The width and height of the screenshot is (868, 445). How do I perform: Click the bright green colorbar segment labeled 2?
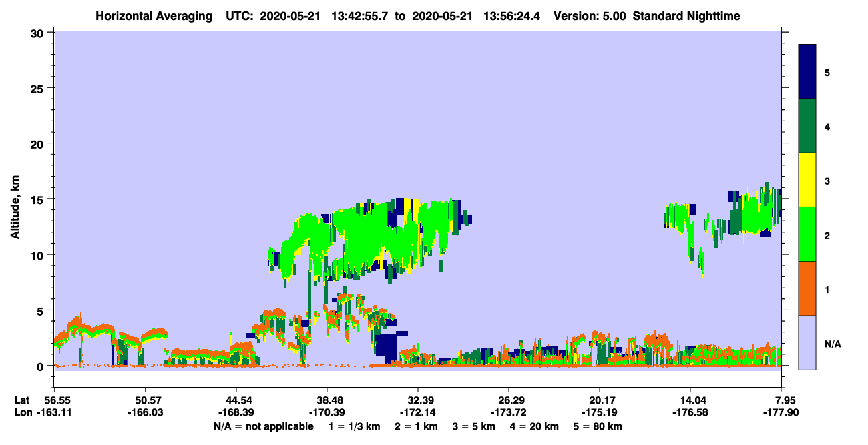[x=807, y=234]
